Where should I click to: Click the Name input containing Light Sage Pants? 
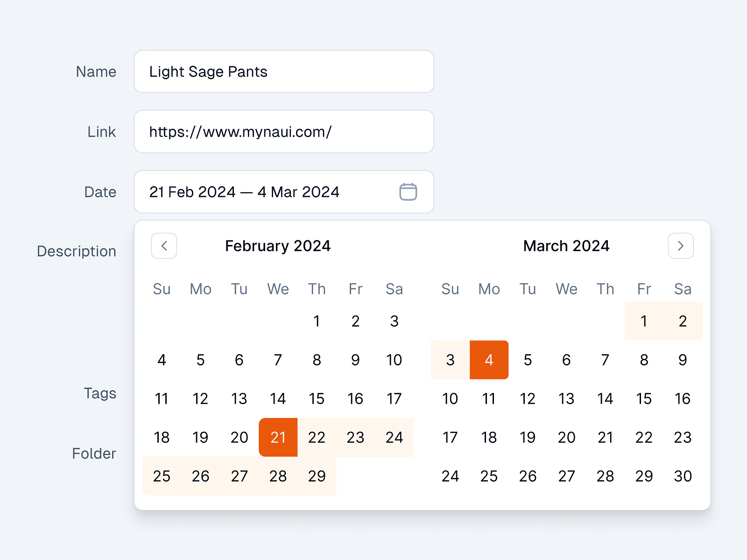click(283, 71)
